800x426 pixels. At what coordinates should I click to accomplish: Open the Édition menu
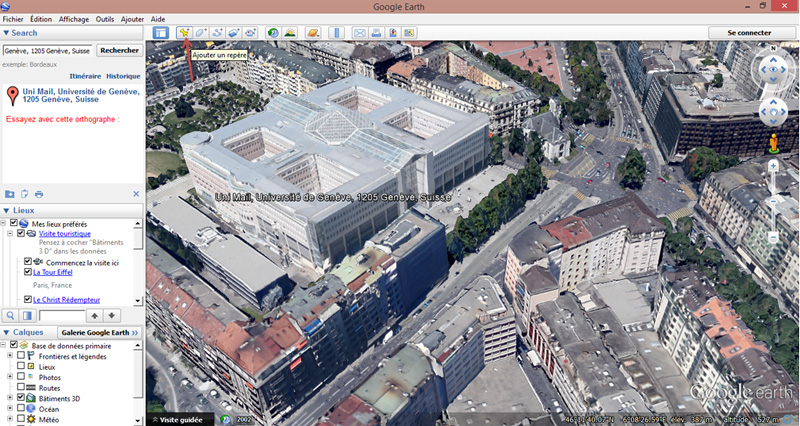point(41,19)
